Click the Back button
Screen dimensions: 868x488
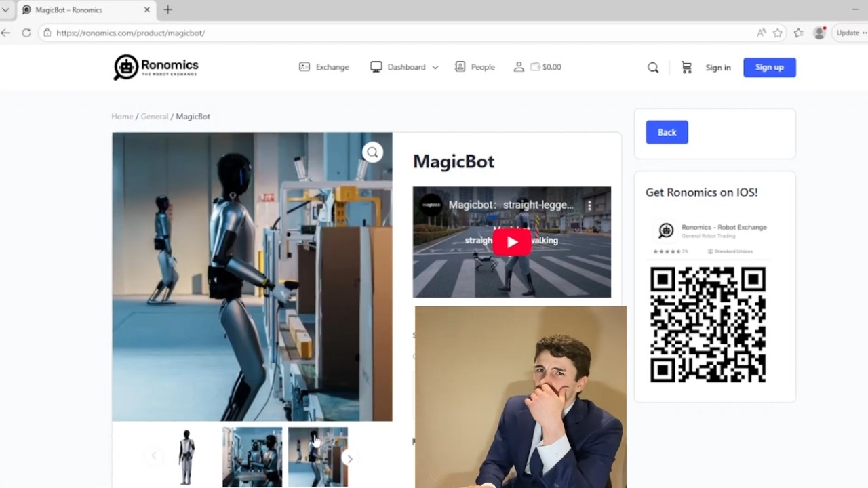tap(667, 132)
